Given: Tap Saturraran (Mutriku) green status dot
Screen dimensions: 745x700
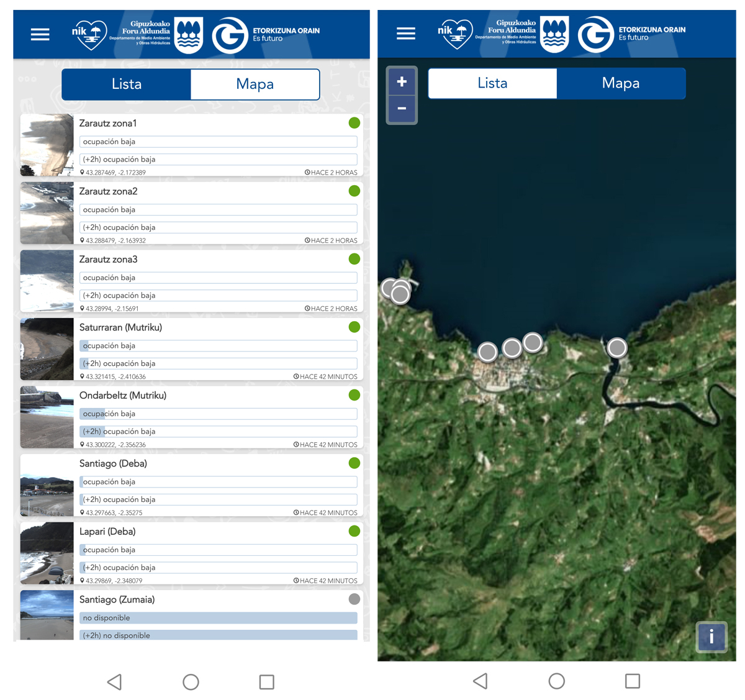Looking at the screenshot, I should (354, 327).
